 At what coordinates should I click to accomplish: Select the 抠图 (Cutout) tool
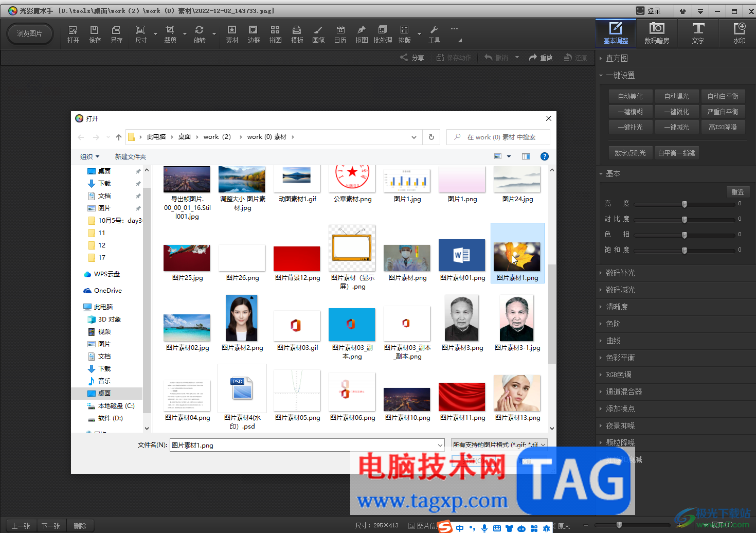[x=362, y=34]
